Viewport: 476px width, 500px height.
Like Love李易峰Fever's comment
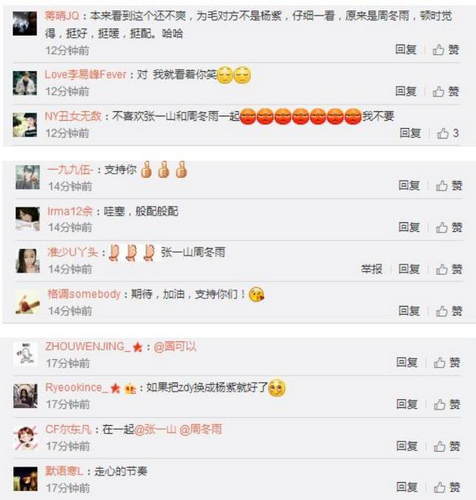[x=446, y=91]
